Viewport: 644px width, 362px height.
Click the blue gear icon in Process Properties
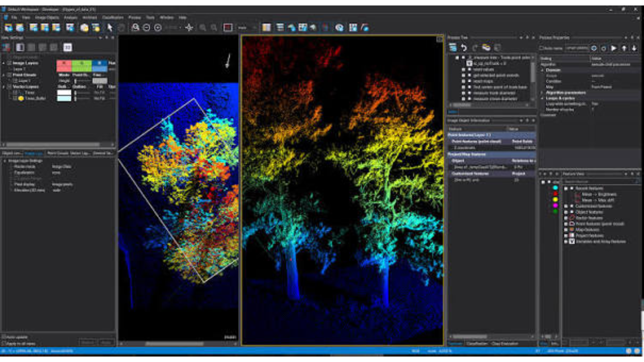[x=594, y=48]
